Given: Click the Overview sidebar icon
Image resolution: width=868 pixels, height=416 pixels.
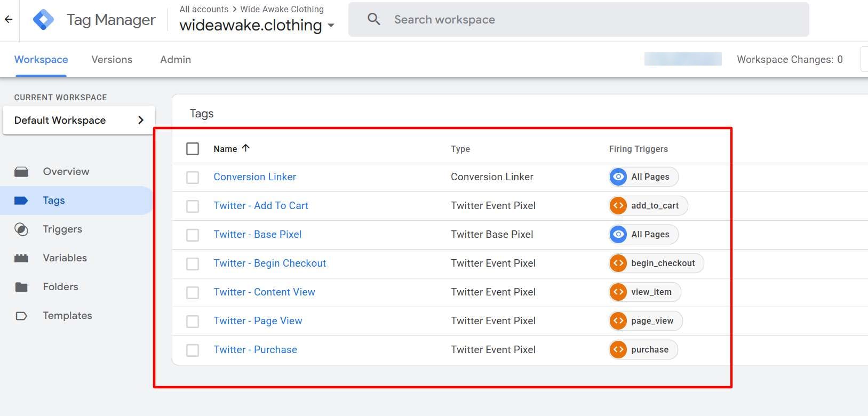Looking at the screenshot, I should point(21,172).
